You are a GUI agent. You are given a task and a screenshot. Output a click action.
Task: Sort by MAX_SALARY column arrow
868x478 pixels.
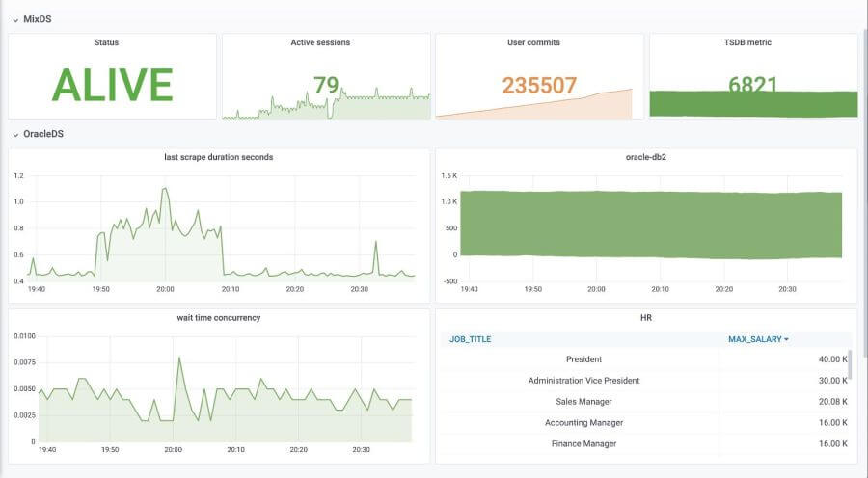[786, 339]
